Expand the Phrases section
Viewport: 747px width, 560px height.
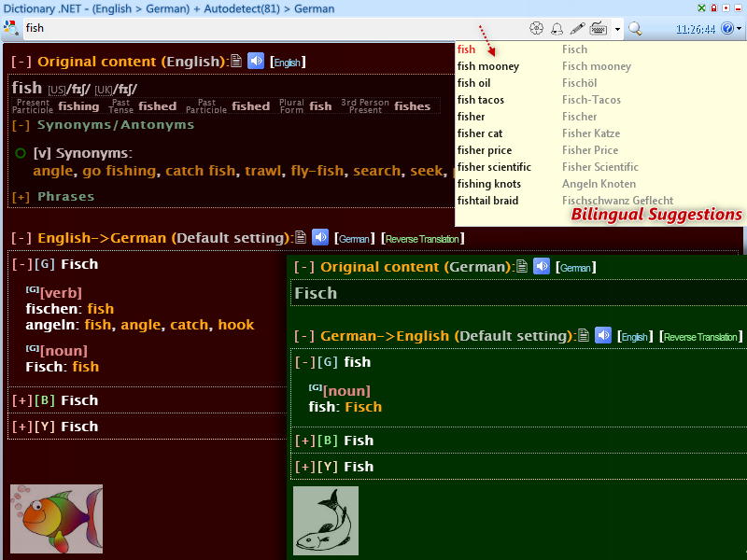click(19, 197)
